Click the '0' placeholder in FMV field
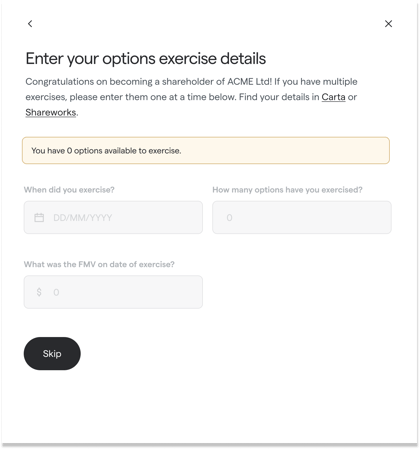Image resolution: width=420 pixels, height=449 pixels. tap(56, 292)
